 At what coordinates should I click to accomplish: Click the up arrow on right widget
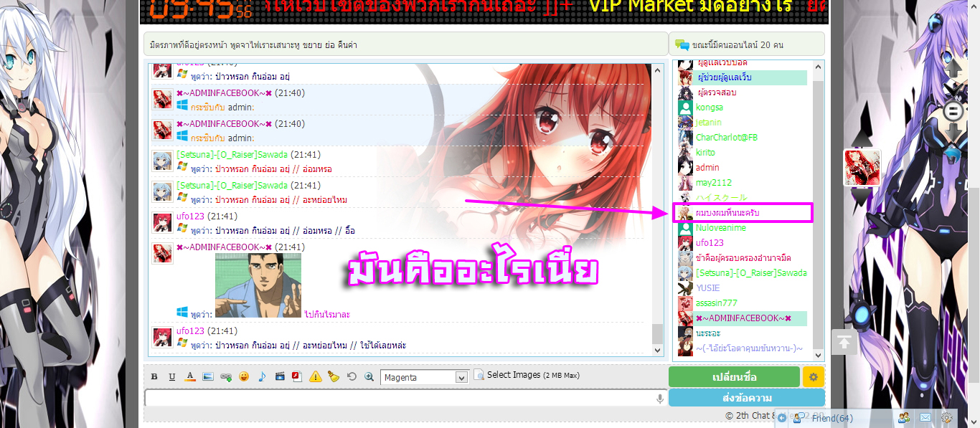point(953,70)
